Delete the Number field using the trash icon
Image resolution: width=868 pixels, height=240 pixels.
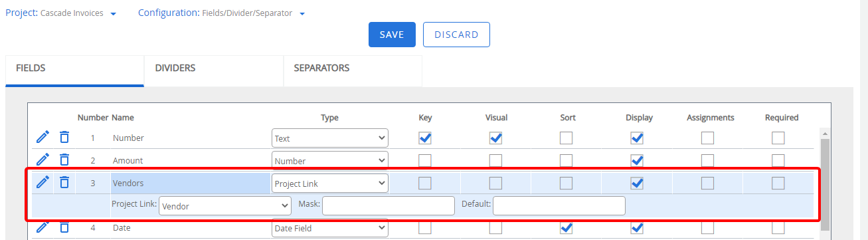(64, 137)
